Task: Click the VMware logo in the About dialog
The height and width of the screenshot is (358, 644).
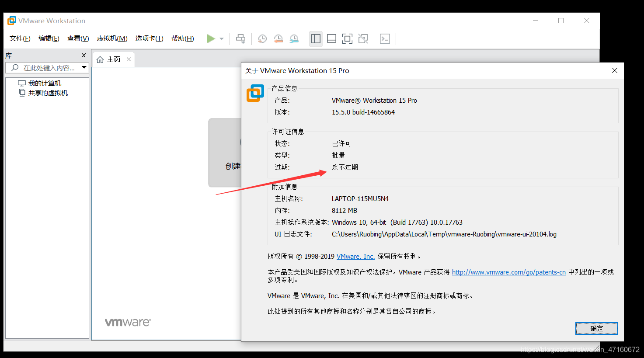Action: pyautogui.click(x=255, y=93)
